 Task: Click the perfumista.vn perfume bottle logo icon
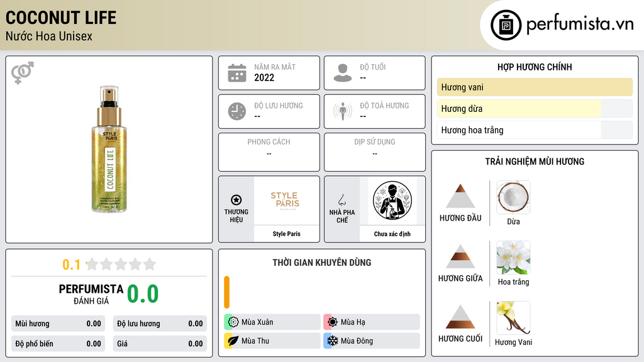[506, 25]
